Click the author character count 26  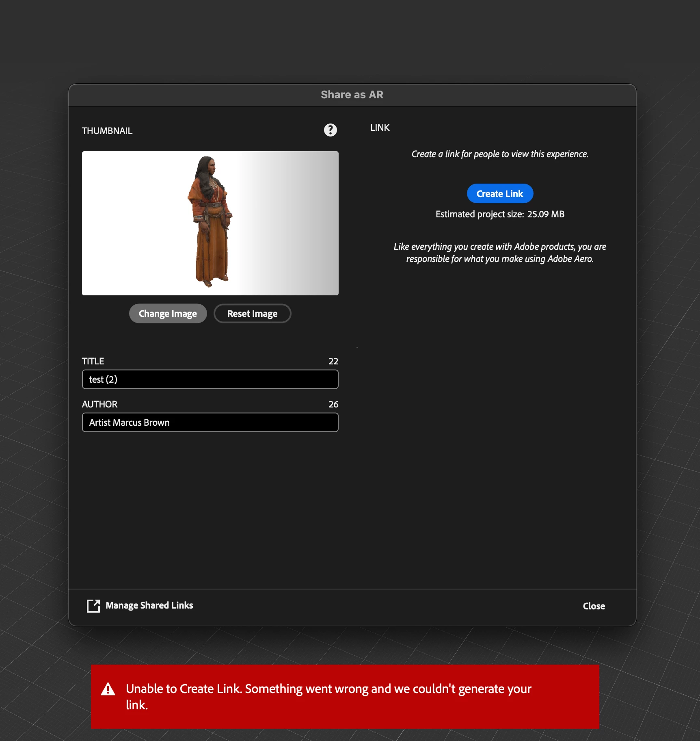coord(333,404)
